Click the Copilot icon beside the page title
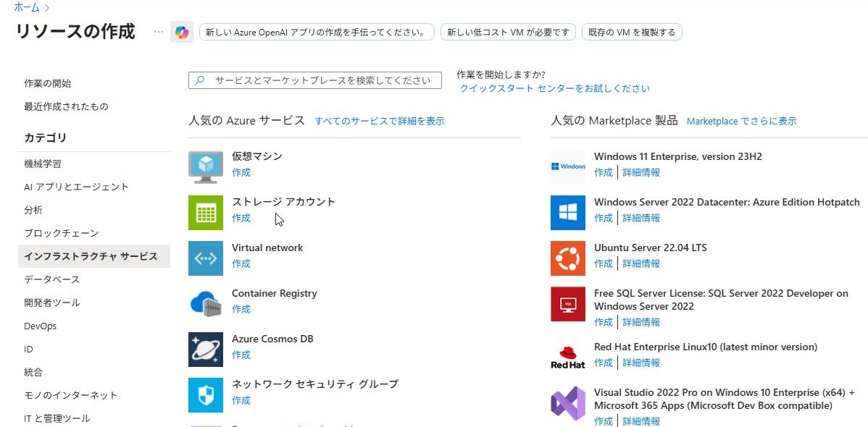Viewport: 868px width, 427px height. (181, 33)
